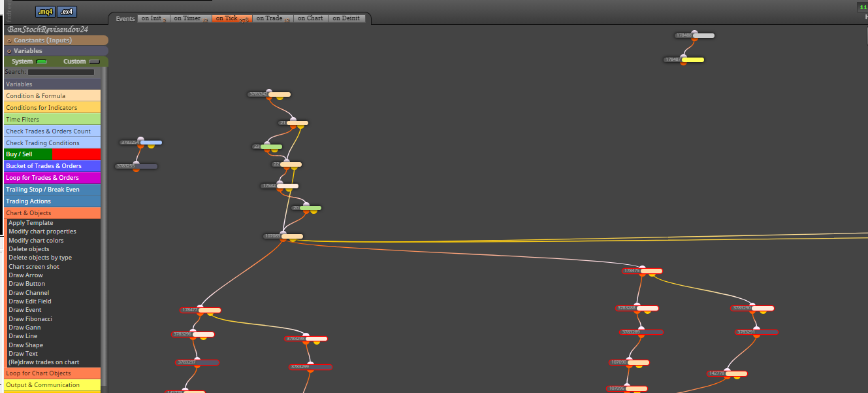Switch to the on Timer tab

[191, 18]
